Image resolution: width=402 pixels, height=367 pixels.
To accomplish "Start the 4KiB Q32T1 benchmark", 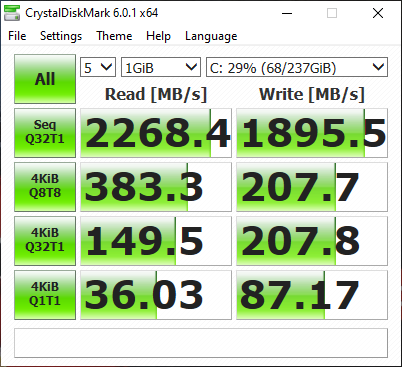I will point(45,241).
